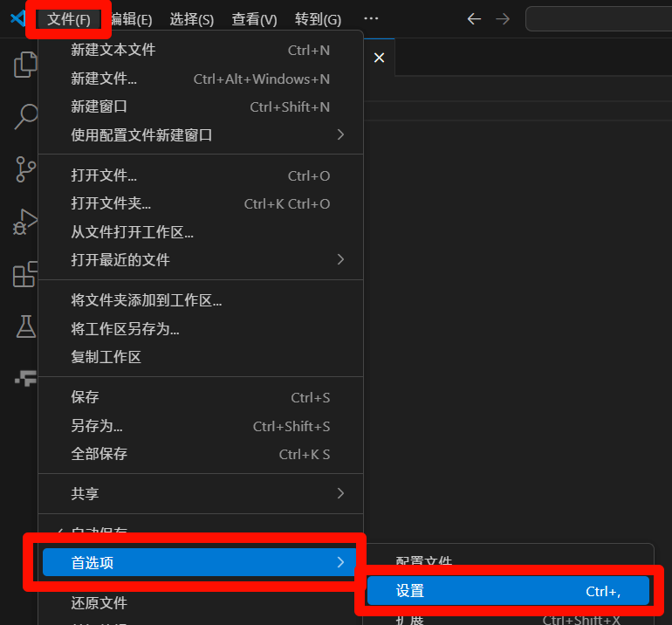672x625 pixels.
Task: Open the Source Control view icon
Action: (x=25, y=169)
